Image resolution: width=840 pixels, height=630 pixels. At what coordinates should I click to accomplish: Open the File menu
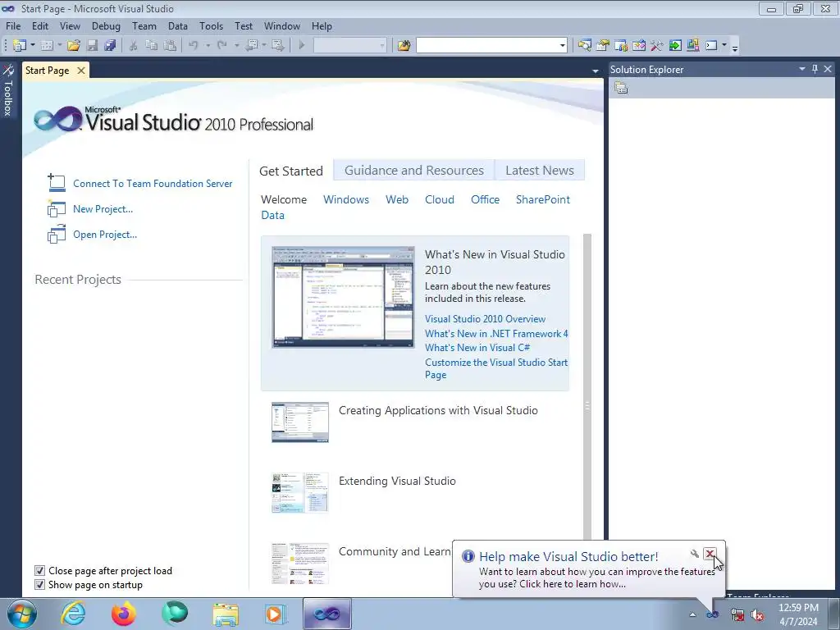(13, 25)
